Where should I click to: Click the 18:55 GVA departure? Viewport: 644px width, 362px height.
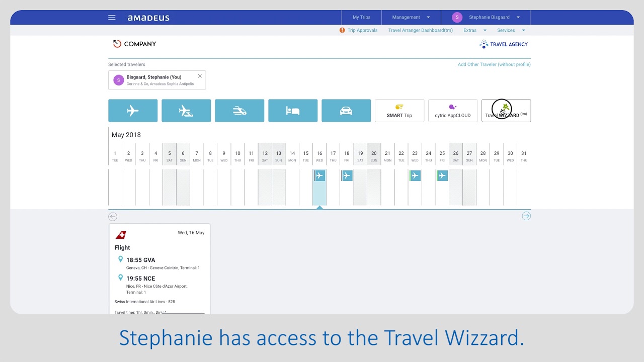(141, 260)
